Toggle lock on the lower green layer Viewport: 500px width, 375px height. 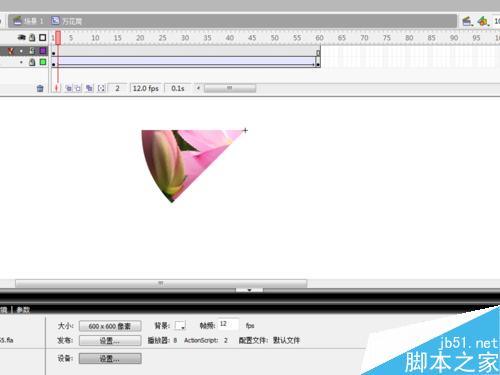32,62
